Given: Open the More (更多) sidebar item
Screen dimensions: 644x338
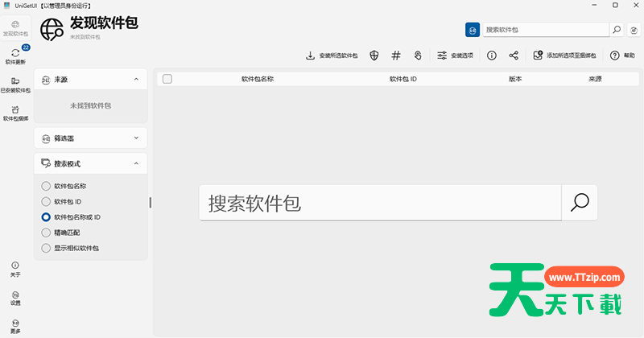Looking at the screenshot, I should (x=15, y=327).
